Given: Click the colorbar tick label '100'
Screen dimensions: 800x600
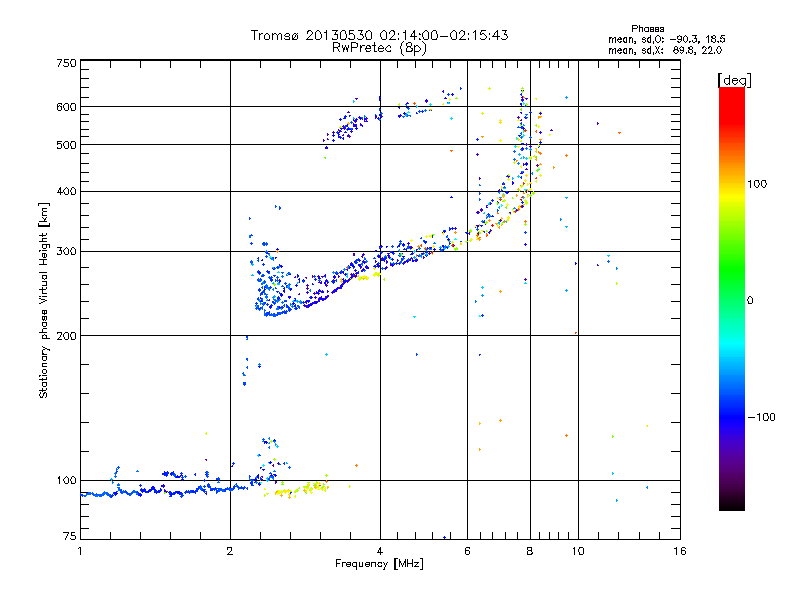Looking at the screenshot, I should tap(757, 184).
